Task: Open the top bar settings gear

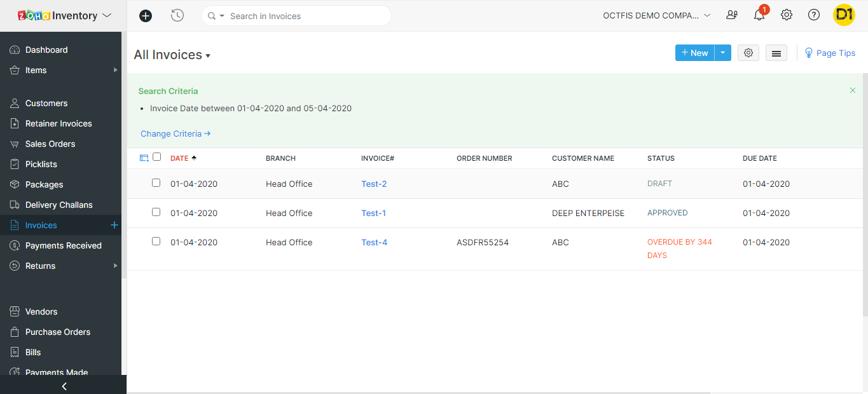Action: click(x=787, y=15)
